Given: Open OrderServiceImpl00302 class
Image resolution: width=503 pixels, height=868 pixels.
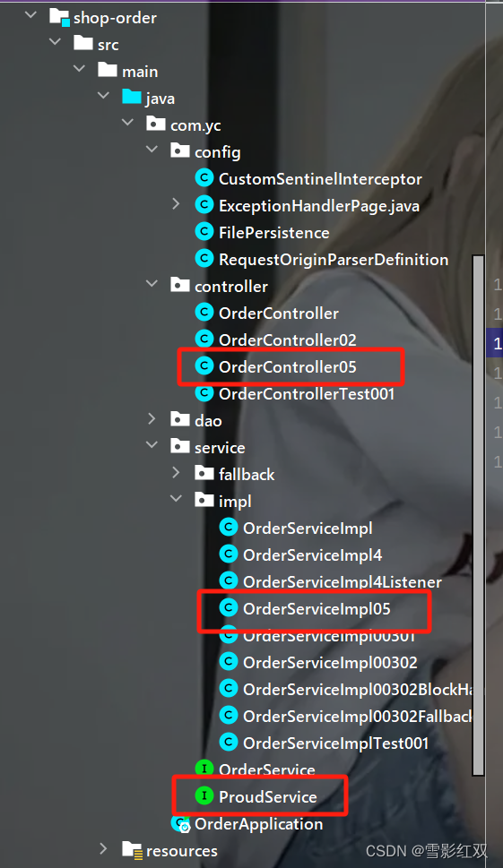Looking at the screenshot, I should point(330,662).
